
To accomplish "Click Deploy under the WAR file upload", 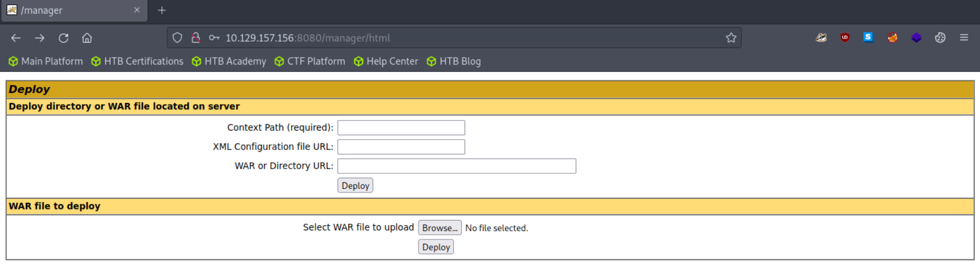I will [436, 247].
